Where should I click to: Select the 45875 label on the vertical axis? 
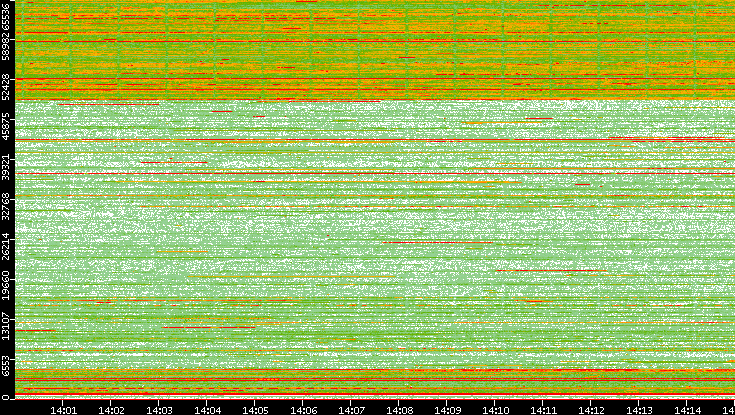7,128
